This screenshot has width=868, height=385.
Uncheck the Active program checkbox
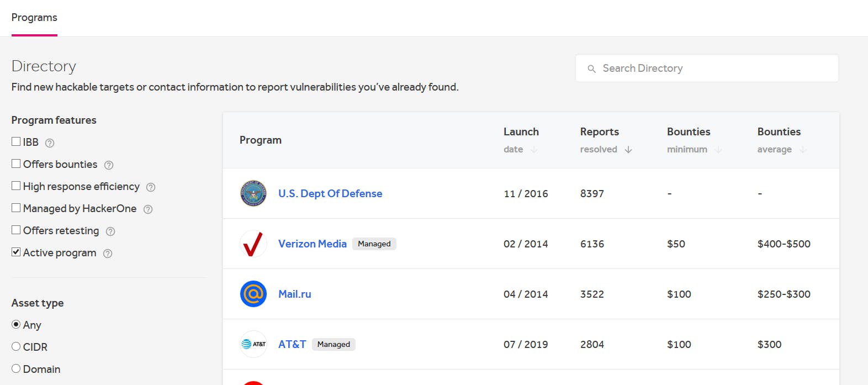16,252
